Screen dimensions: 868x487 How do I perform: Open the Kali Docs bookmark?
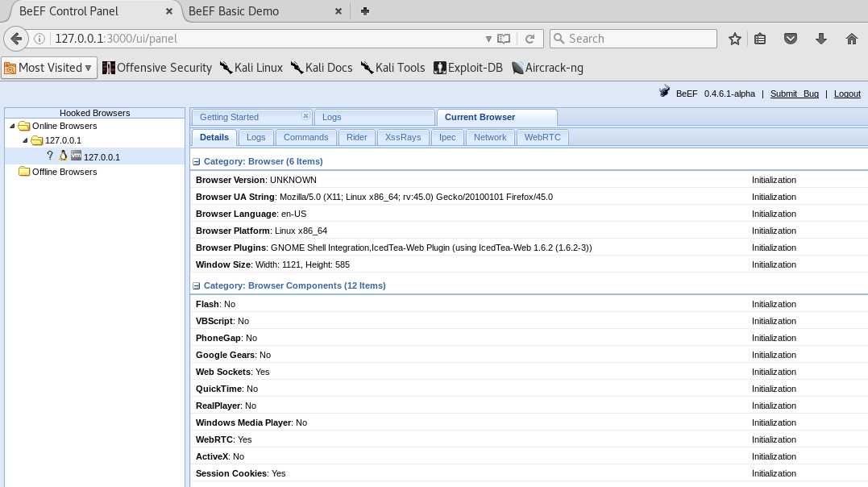322,68
